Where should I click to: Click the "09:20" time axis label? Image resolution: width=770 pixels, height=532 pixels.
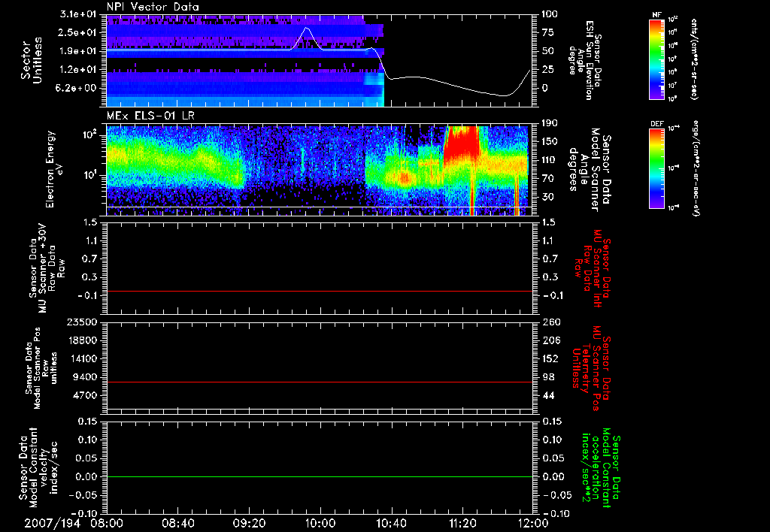(250, 523)
